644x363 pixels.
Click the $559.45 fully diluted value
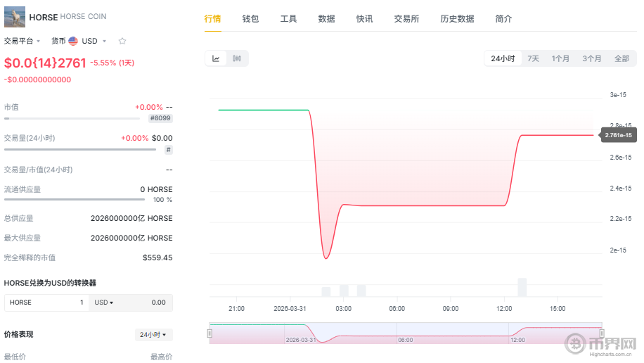click(x=157, y=258)
